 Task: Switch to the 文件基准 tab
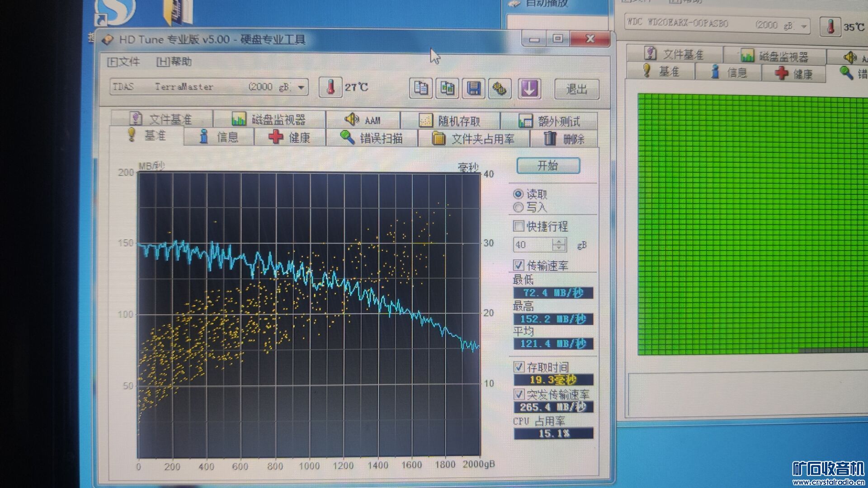pyautogui.click(x=161, y=119)
